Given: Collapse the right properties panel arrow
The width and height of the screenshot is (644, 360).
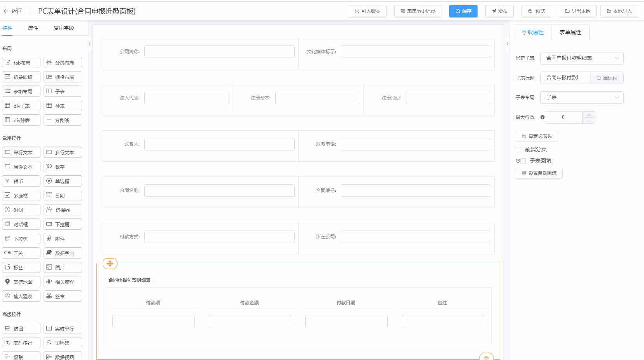Looking at the screenshot, I should 507,44.
